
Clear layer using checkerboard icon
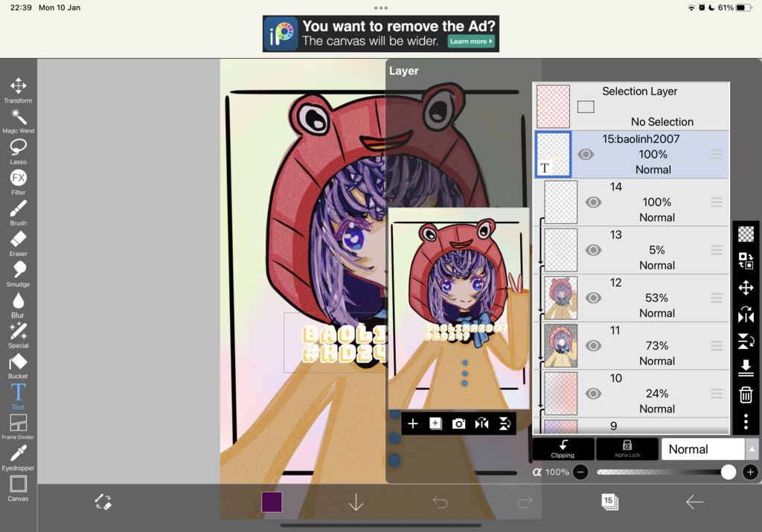[746, 234]
